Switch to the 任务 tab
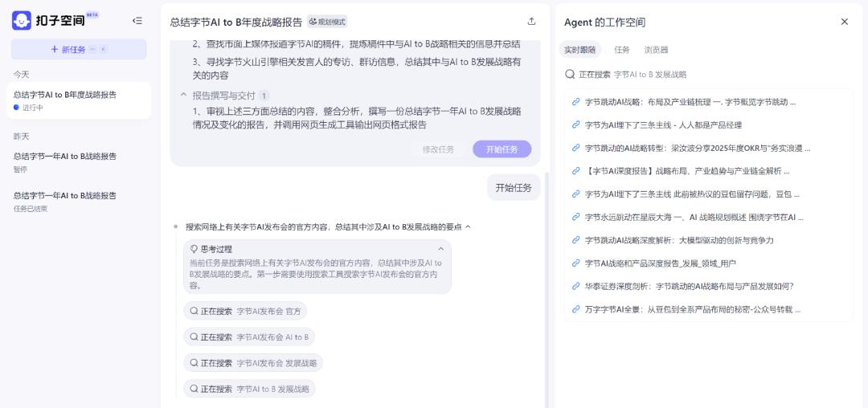The width and height of the screenshot is (868, 408). 622,50
